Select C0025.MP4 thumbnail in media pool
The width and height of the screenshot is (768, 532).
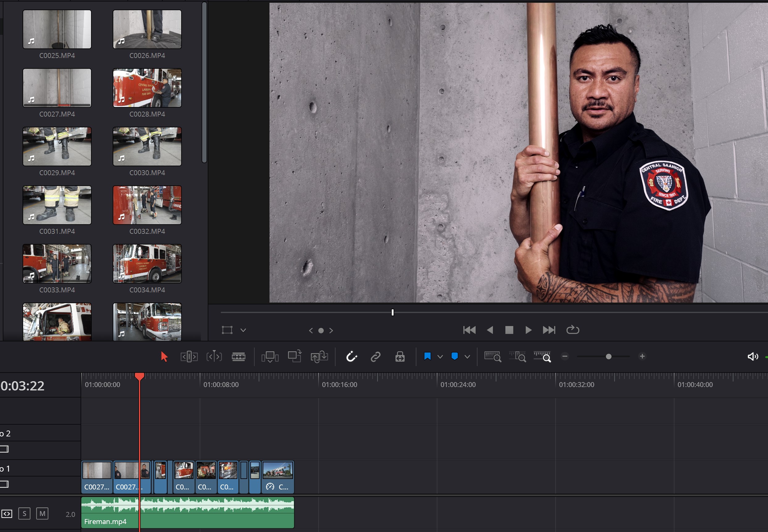[x=57, y=29]
